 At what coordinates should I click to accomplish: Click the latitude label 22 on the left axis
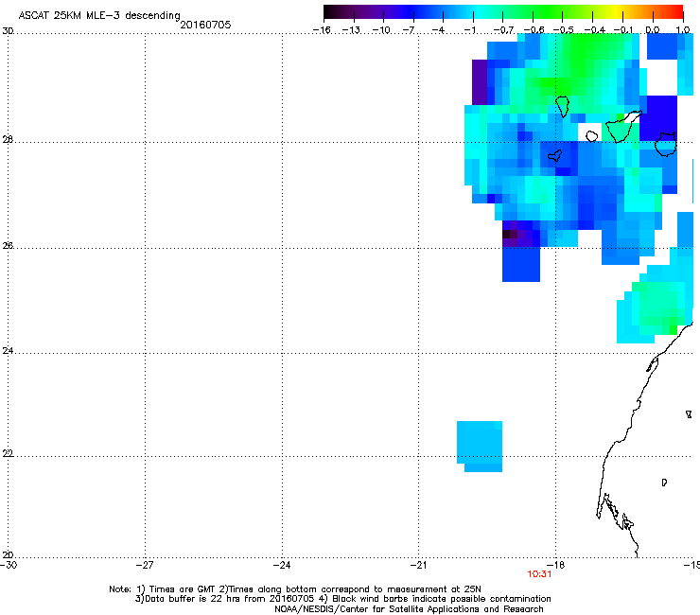tap(8, 454)
